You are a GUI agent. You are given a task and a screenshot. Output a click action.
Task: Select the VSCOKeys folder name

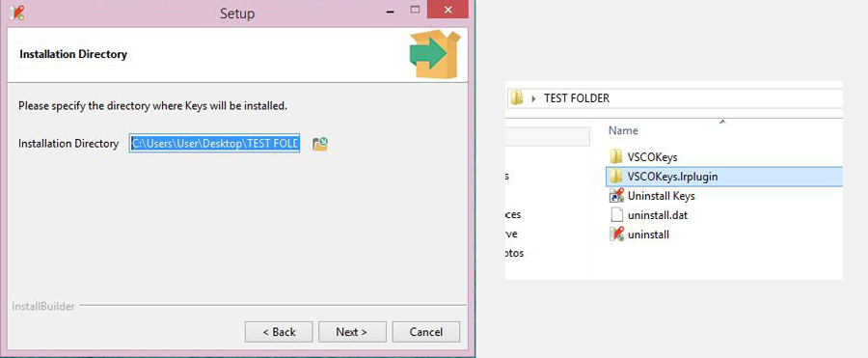click(653, 157)
